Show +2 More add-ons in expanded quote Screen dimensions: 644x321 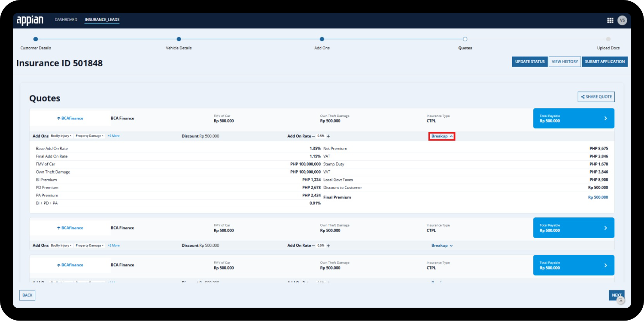point(114,136)
